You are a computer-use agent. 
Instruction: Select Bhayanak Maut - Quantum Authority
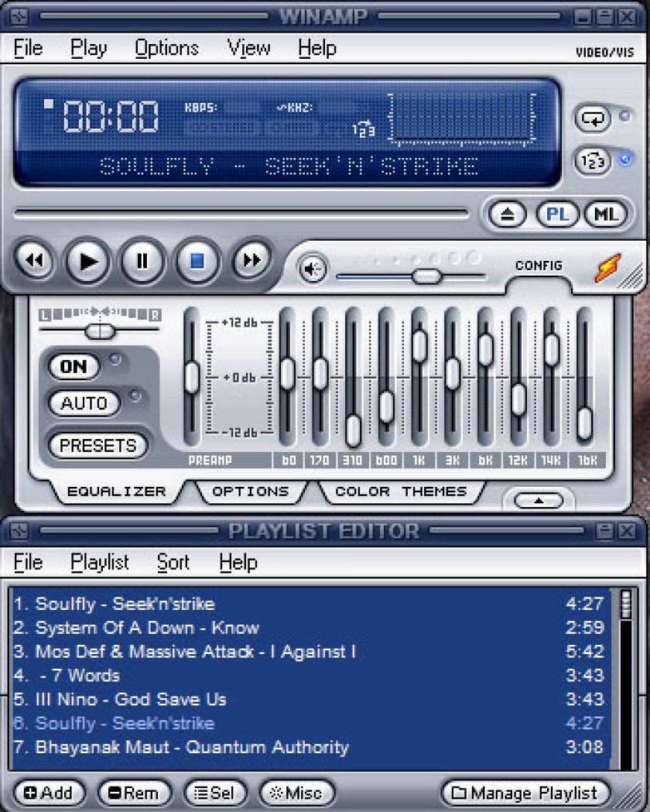coord(310,747)
